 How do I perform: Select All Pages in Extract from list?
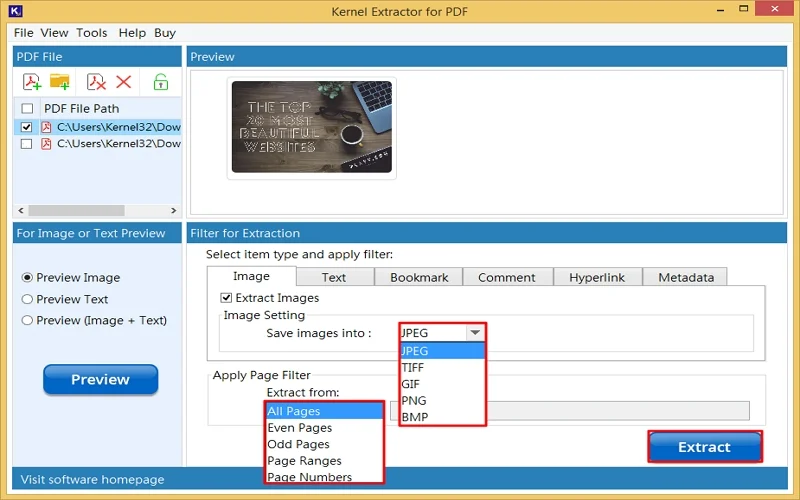coord(324,411)
